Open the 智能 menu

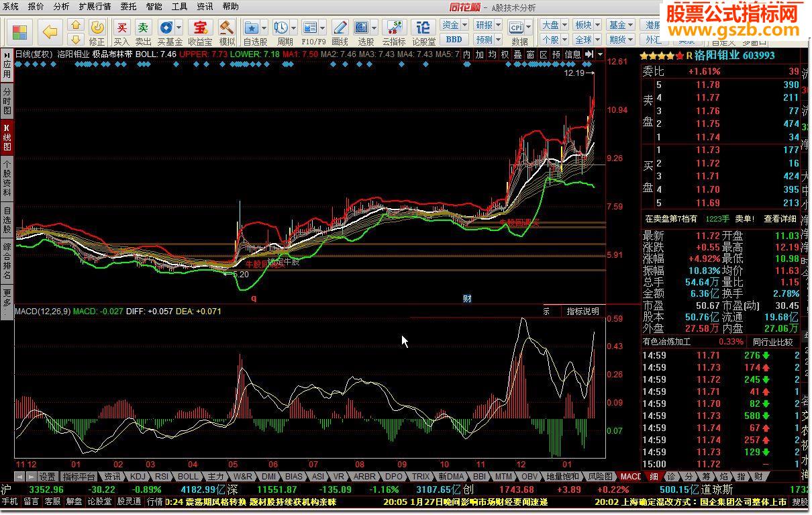point(154,6)
